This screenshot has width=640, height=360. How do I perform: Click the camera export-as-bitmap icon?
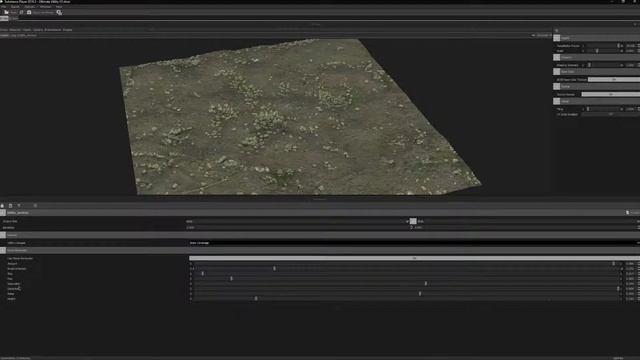[x=29, y=13]
